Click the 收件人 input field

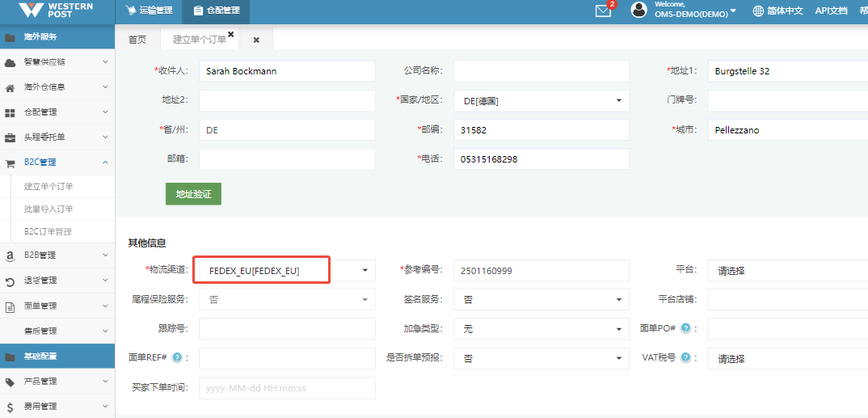287,71
